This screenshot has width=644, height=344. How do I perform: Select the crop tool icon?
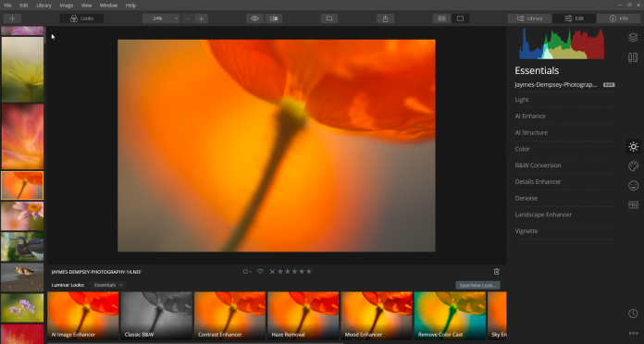point(329,18)
